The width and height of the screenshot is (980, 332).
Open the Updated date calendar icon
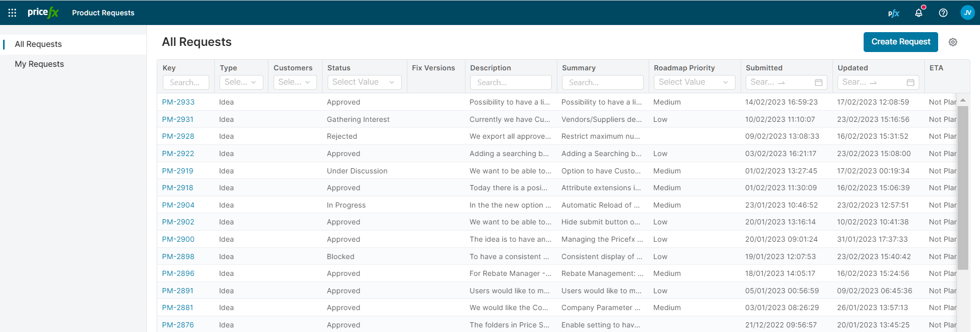(911, 82)
